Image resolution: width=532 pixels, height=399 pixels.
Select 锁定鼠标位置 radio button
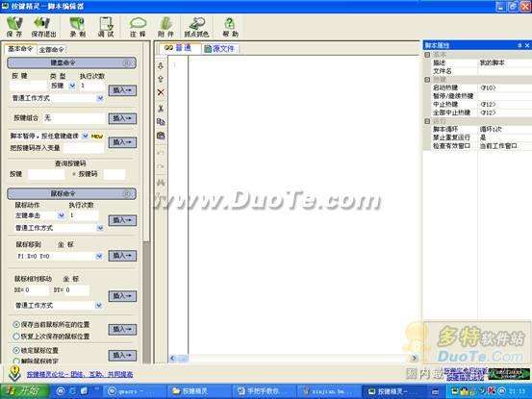click(x=16, y=350)
